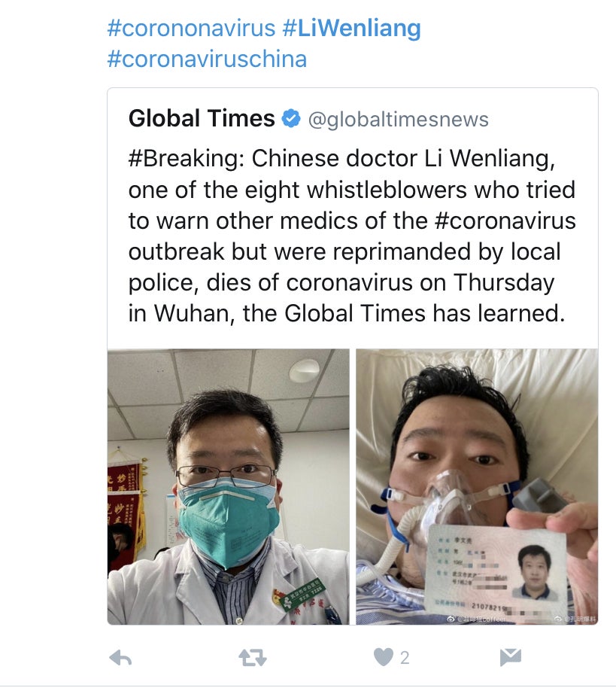
Task: Send tweet via the envelope message icon
Action: [511, 658]
